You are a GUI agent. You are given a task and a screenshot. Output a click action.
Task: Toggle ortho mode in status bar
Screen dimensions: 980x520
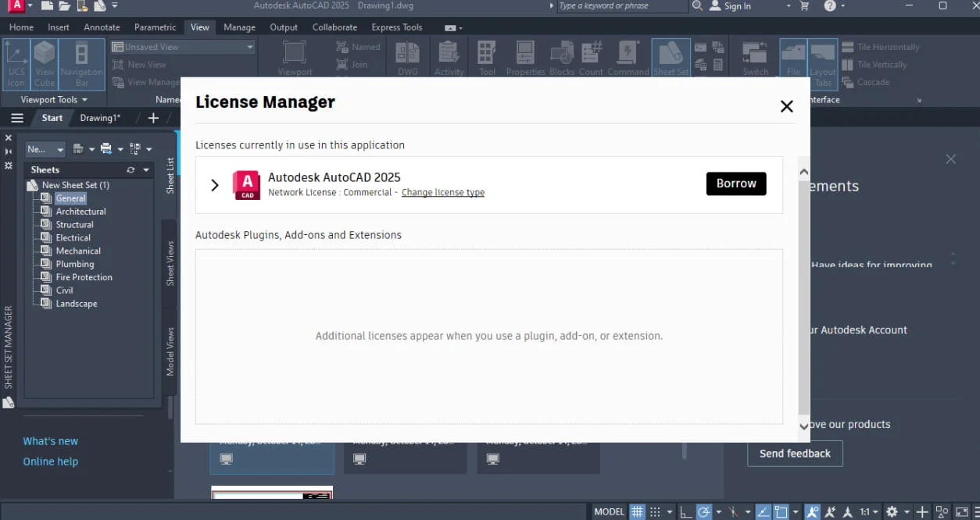(x=685, y=512)
